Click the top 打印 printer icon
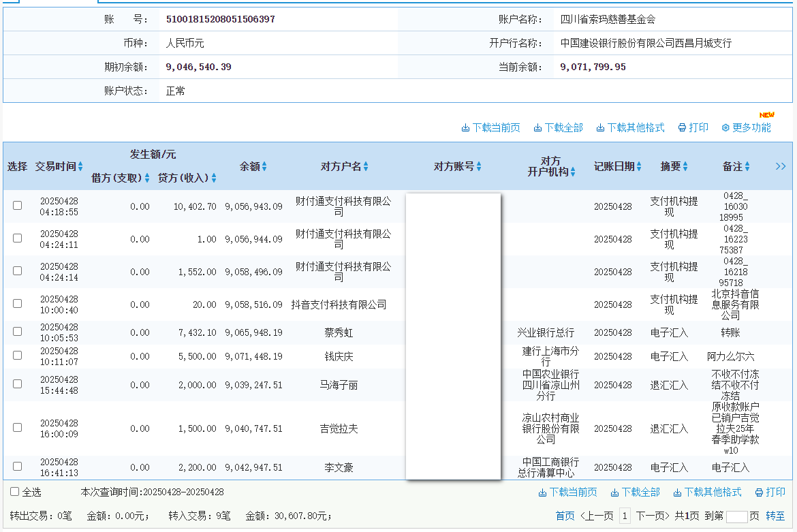 point(682,128)
